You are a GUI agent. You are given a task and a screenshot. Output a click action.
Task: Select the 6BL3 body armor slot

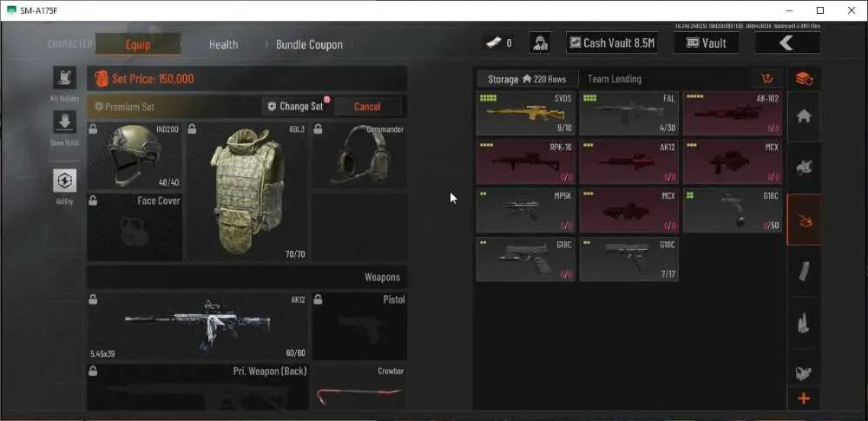point(247,192)
